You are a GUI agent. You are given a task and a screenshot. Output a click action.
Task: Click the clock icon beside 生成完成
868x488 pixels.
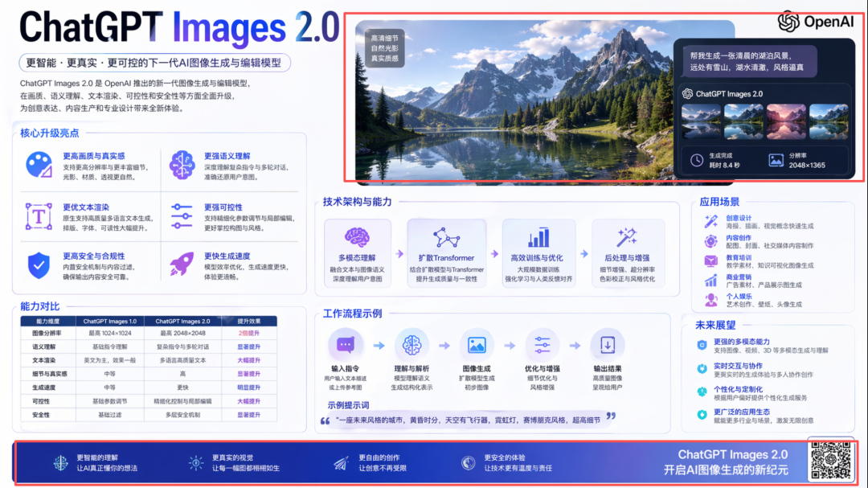point(696,160)
